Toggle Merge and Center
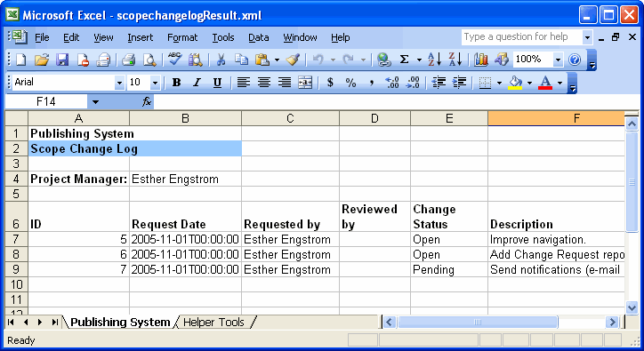The height and width of the screenshot is (351, 644). pos(305,83)
